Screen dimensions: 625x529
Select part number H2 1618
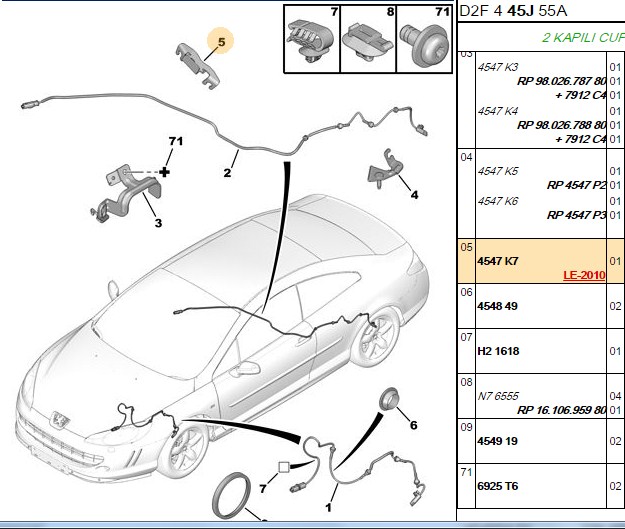point(498,351)
